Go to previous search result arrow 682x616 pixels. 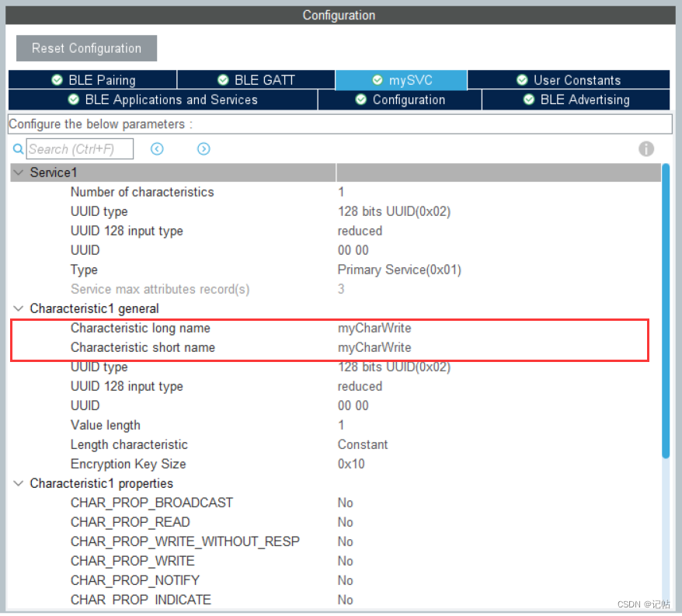(157, 149)
